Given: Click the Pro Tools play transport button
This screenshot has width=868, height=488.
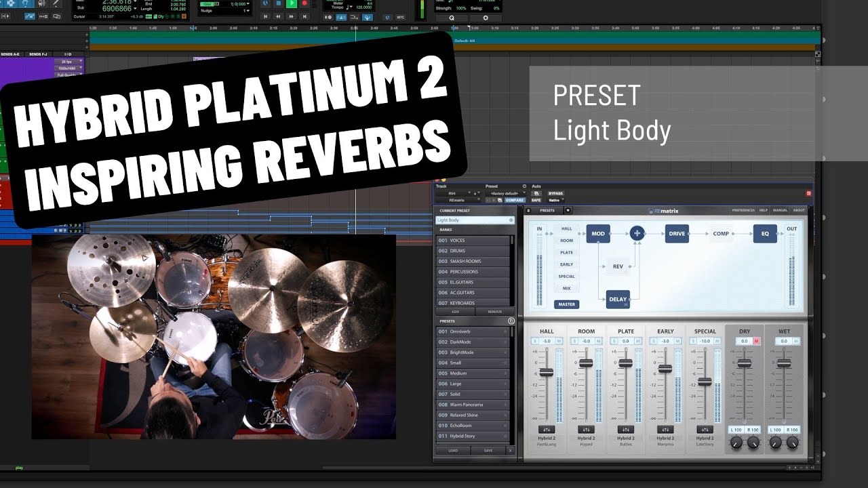Looking at the screenshot, I should tap(292, 3).
